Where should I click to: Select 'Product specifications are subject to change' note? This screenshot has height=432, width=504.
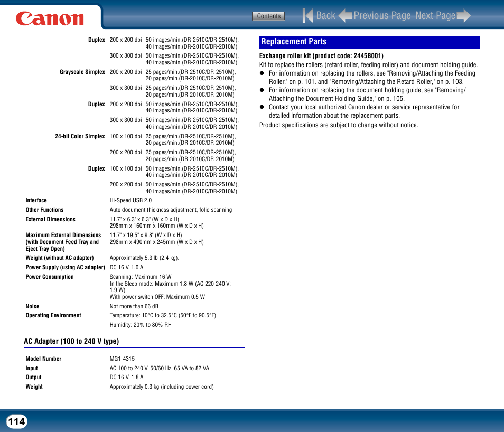[x=339, y=125]
